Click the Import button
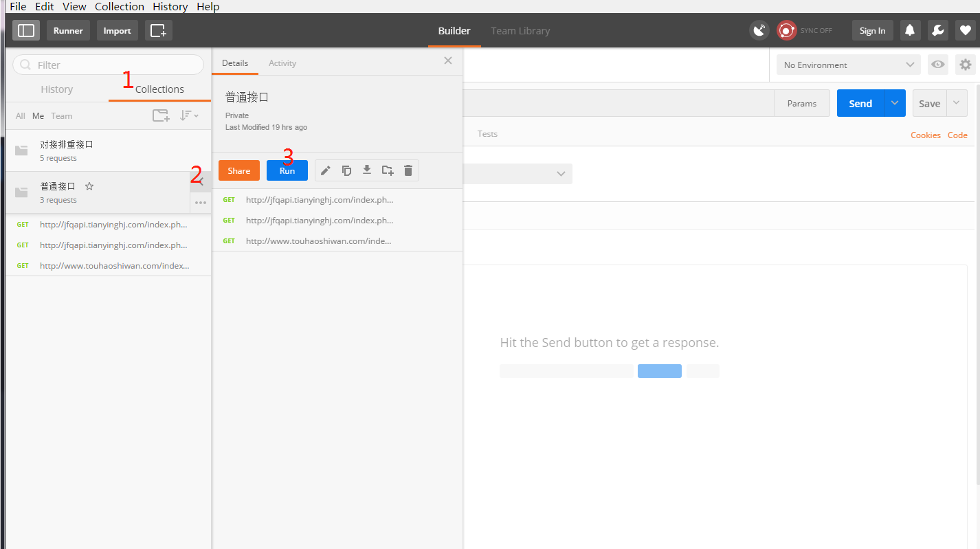The width and height of the screenshot is (980, 549). click(x=118, y=30)
